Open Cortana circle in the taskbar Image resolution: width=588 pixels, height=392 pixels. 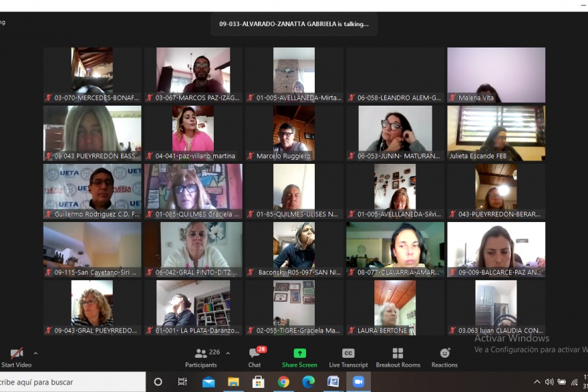[x=158, y=382]
